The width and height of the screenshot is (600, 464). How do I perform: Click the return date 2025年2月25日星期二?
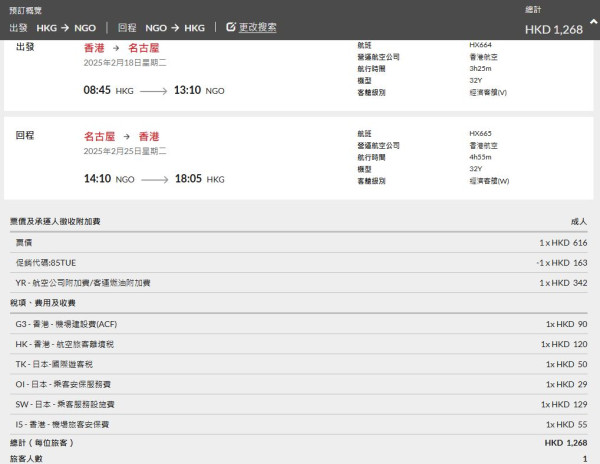point(125,151)
